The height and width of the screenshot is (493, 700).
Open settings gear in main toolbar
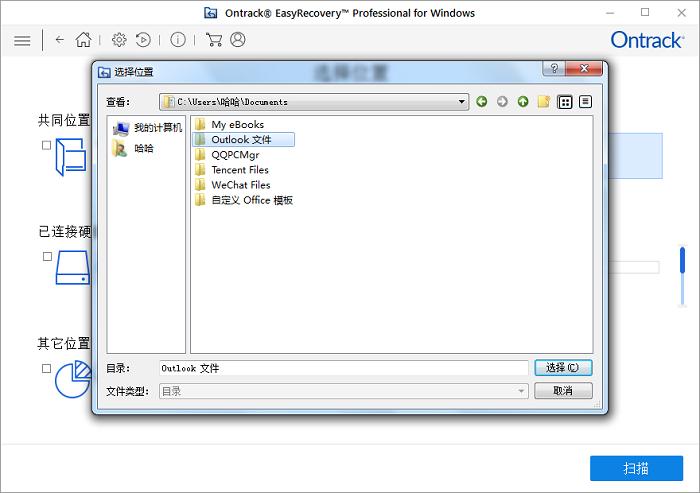[x=119, y=40]
